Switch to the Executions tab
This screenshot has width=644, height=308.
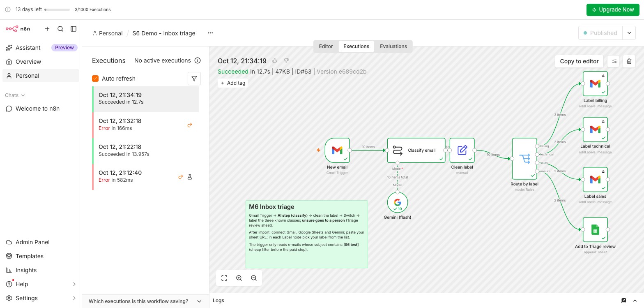click(x=356, y=46)
